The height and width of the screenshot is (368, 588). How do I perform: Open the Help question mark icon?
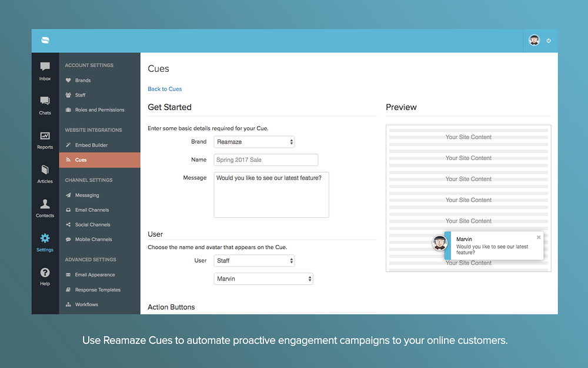pos(45,272)
